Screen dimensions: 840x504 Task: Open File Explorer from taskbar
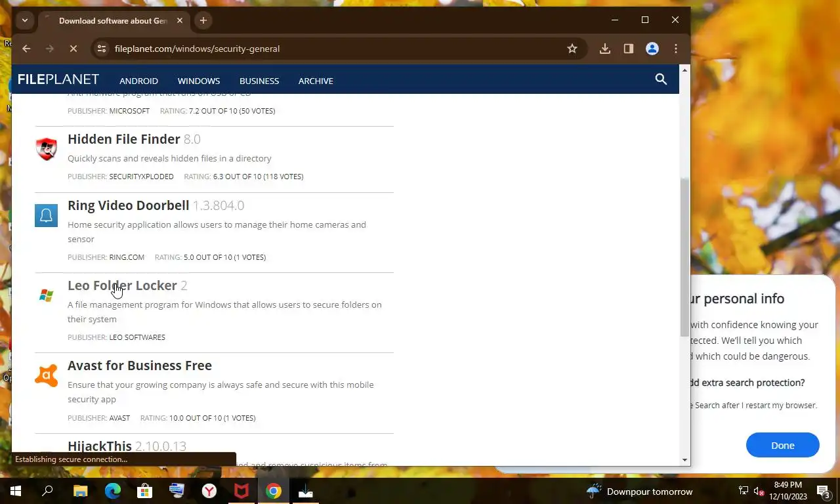(x=80, y=491)
